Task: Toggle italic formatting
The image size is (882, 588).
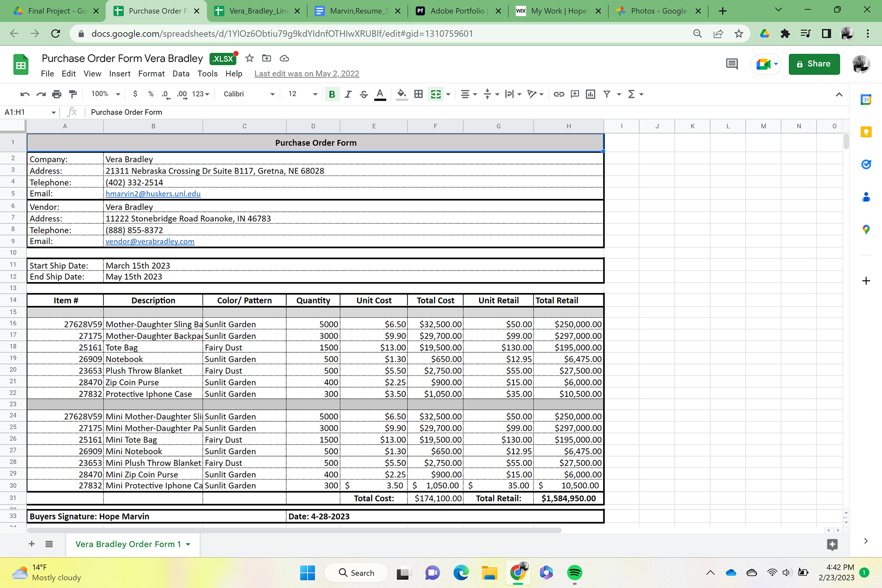Action: point(348,94)
